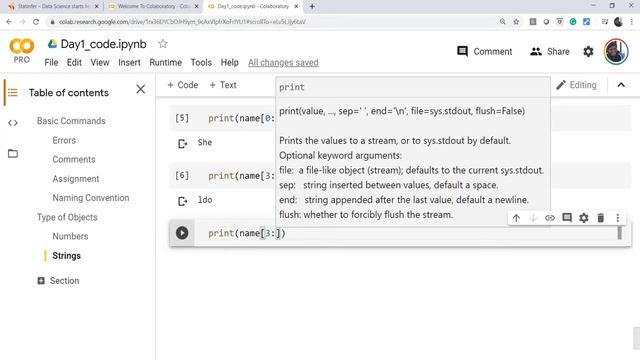Run the active print(name[3:]) cell

[182, 233]
